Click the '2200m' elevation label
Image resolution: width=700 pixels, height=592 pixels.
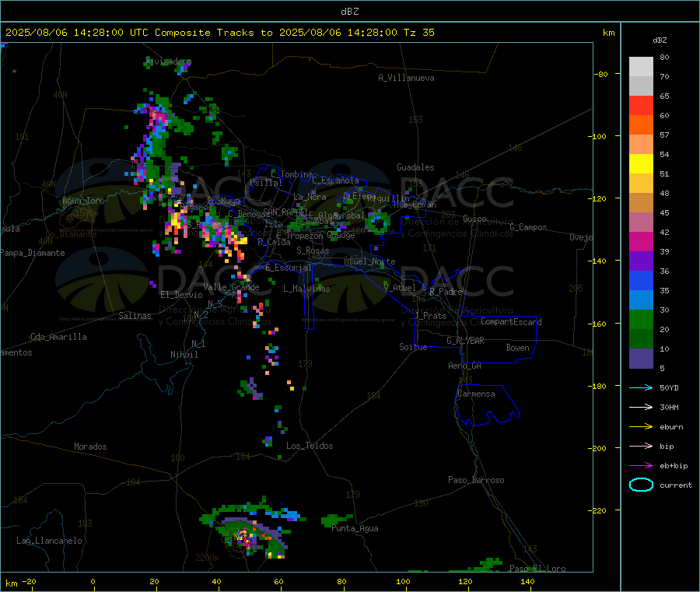[207, 558]
